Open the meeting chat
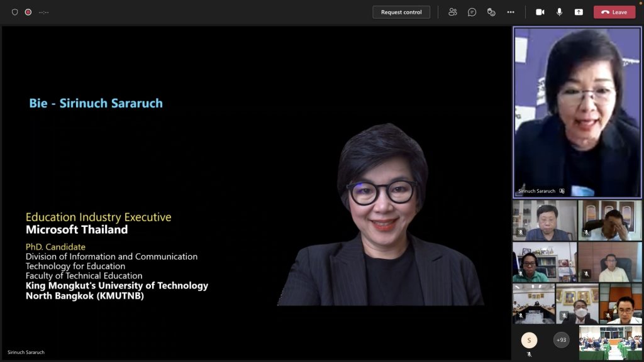Image resolution: width=644 pixels, height=362 pixels. (x=472, y=12)
